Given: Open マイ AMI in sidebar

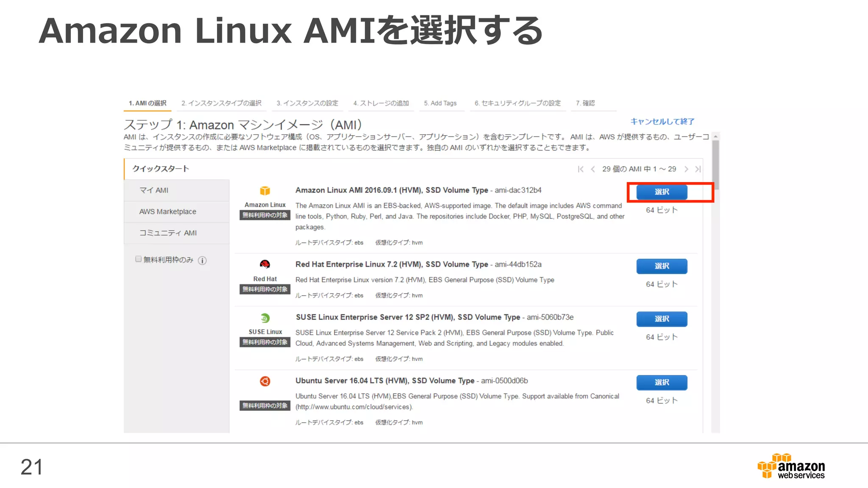Looking at the screenshot, I should click(x=177, y=191).
